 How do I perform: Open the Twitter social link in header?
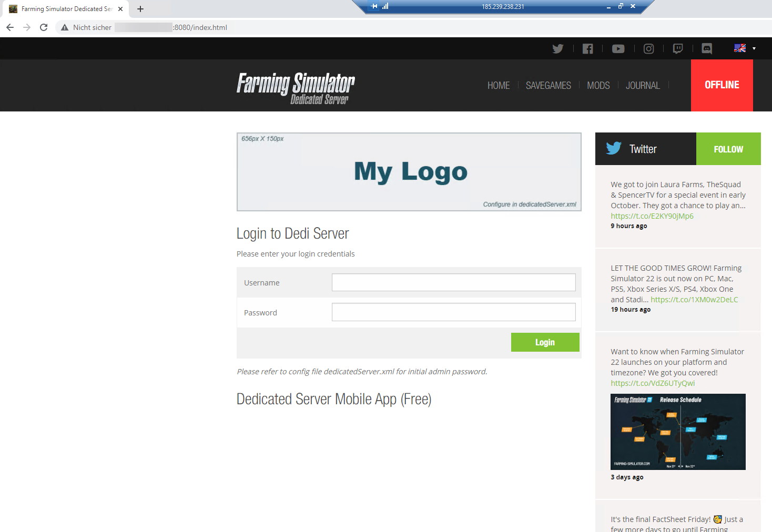pyautogui.click(x=558, y=49)
